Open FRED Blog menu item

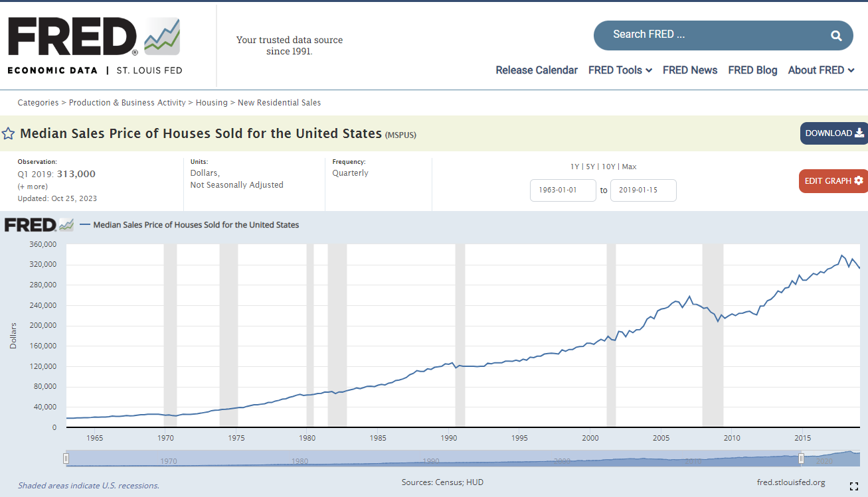tap(752, 70)
